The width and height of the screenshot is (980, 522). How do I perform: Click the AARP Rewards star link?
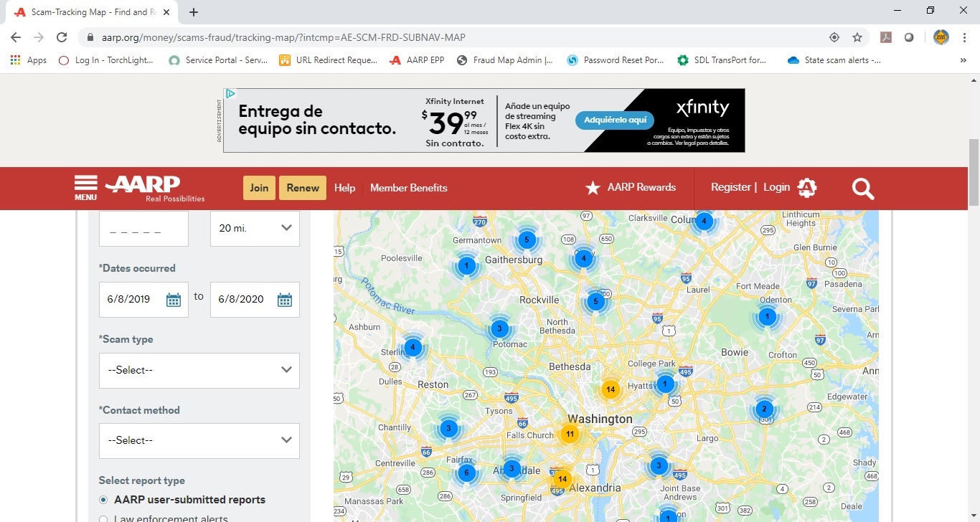click(x=631, y=188)
